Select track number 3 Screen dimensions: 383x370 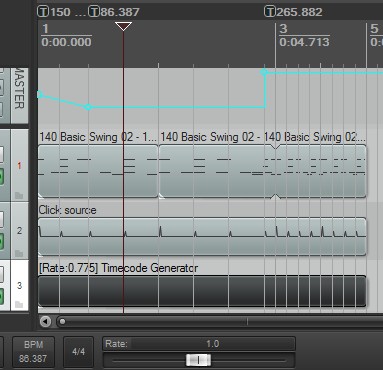(19, 285)
